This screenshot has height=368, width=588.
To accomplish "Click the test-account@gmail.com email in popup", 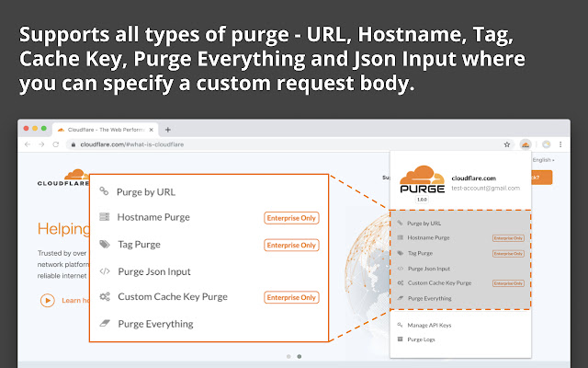I will (486, 188).
